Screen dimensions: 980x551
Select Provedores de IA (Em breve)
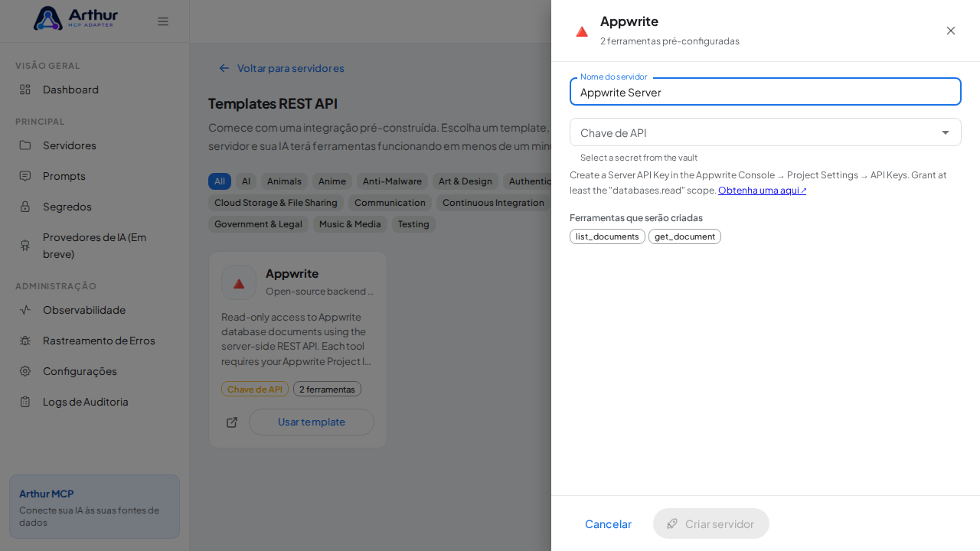click(x=94, y=246)
